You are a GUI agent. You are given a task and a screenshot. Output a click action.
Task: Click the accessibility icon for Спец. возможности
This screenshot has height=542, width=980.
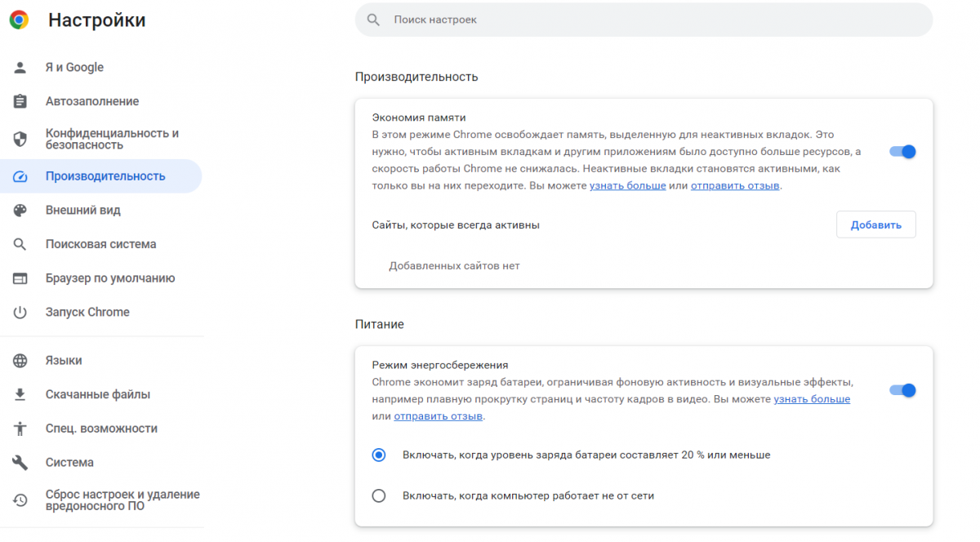pos(20,429)
